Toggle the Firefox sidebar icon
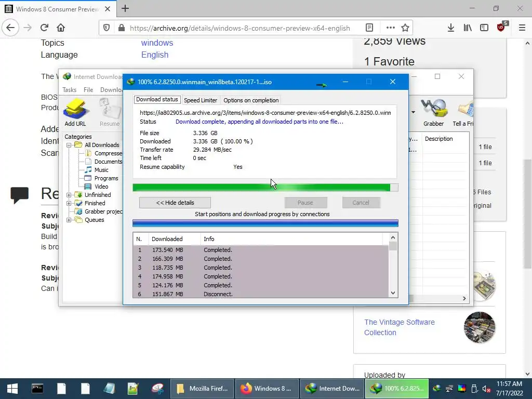 tap(484, 28)
